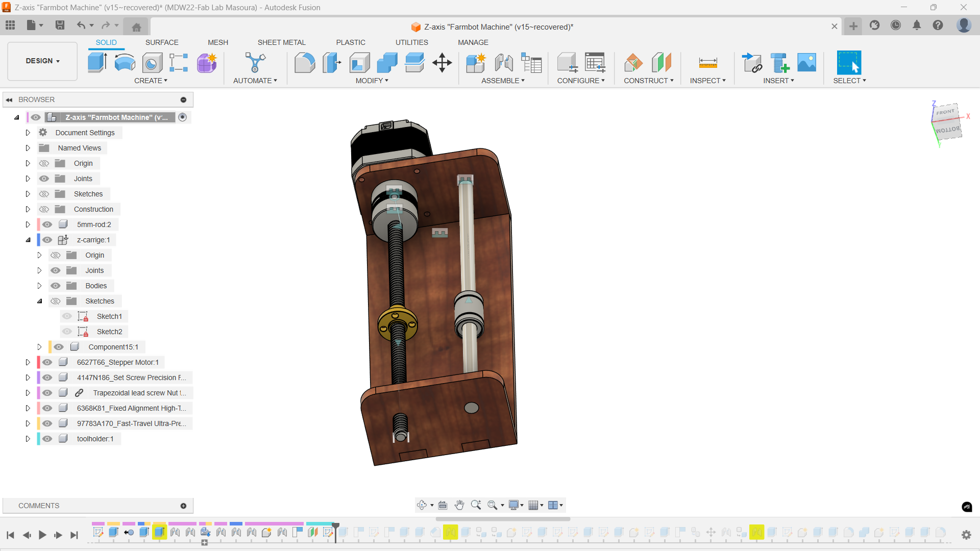Select the Hole tool icon
This screenshot has width=980, height=551.
(x=152, y=63)
